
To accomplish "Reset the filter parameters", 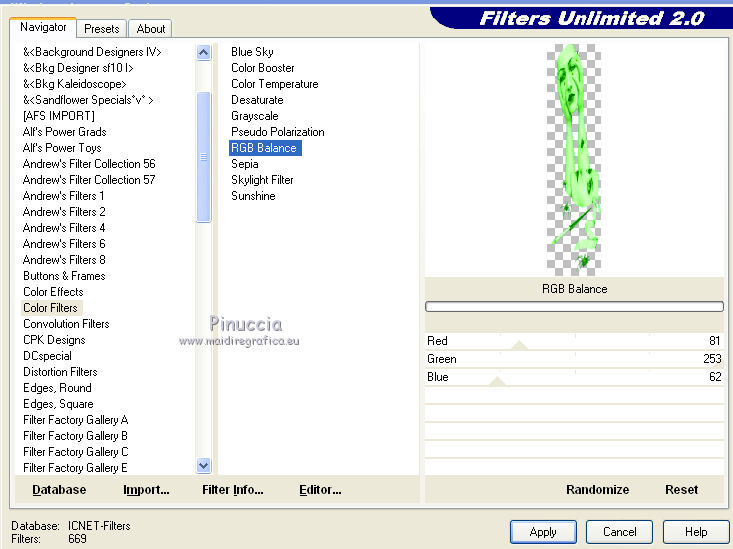I will pyautogui.click(x=681, y=490).
